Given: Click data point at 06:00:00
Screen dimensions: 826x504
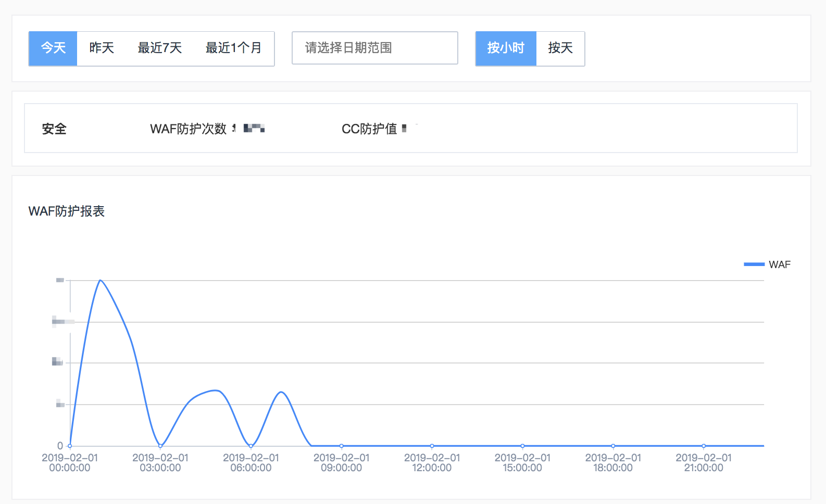Looking at the screenshot, I should 251,446.
